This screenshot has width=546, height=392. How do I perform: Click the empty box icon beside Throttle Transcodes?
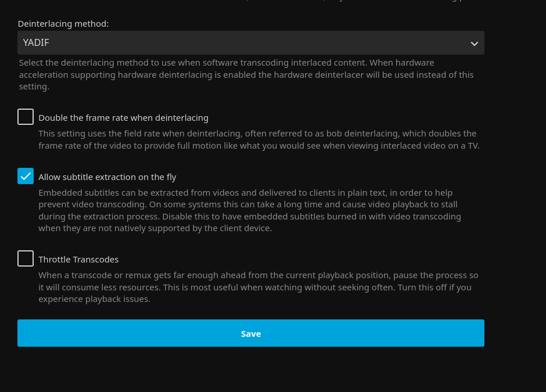[x=26, y=258]
